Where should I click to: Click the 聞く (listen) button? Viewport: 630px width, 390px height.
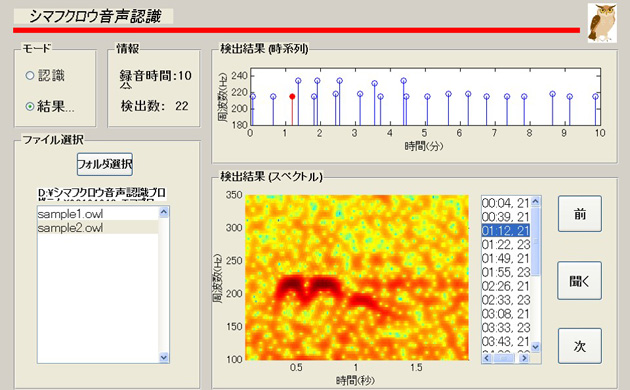(x=580, y=281)
